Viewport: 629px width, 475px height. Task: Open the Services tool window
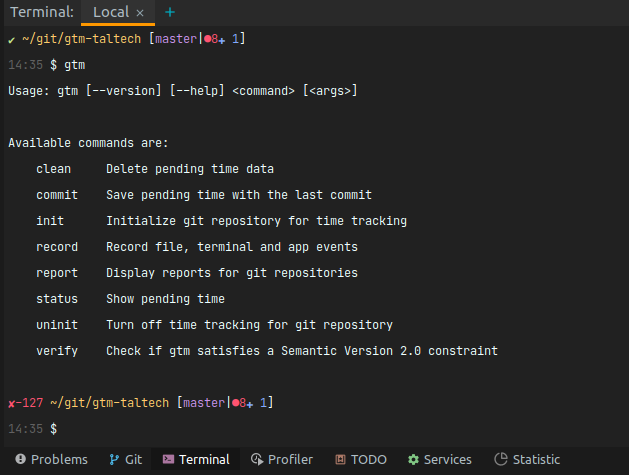click(x=440, y=459)
